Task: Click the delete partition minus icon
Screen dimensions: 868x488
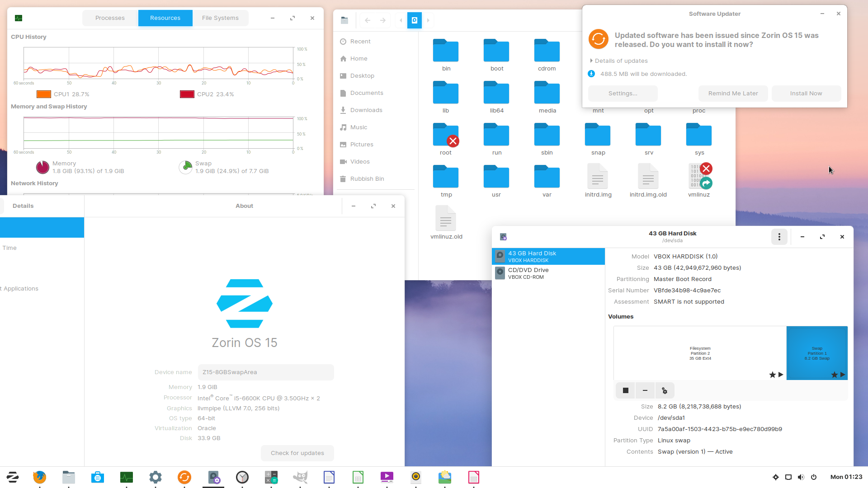Action: (x=645, y=390)
